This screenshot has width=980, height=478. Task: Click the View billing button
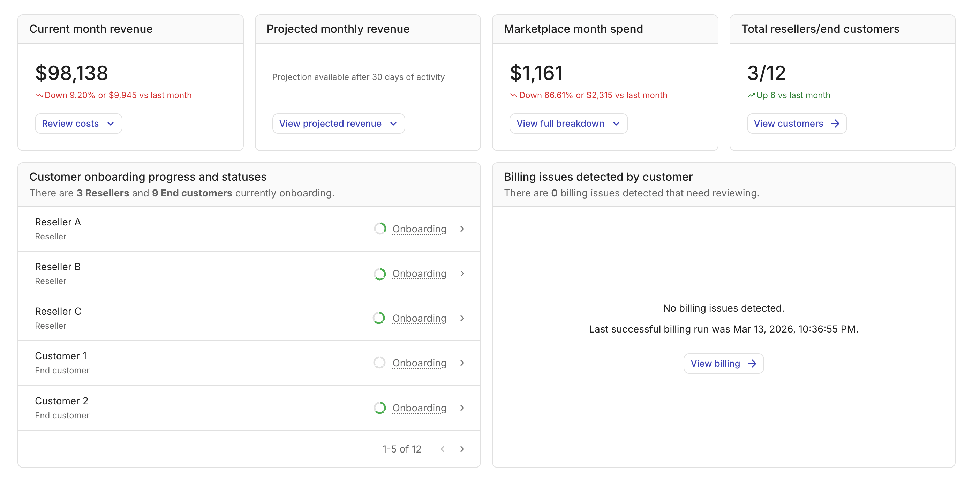(723, 364)
